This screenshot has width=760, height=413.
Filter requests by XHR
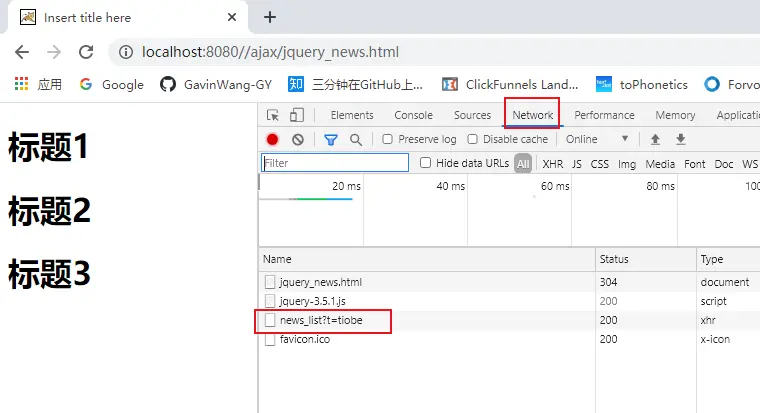click(x=553, y=164)
